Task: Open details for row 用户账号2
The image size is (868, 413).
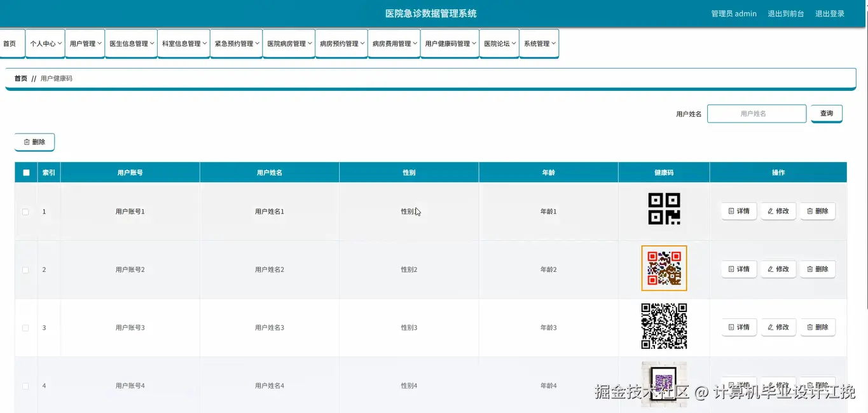Action: [x=739, y=269]
